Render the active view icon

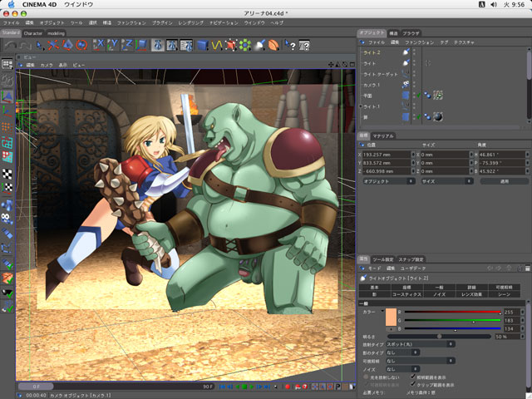coord(158,45)
